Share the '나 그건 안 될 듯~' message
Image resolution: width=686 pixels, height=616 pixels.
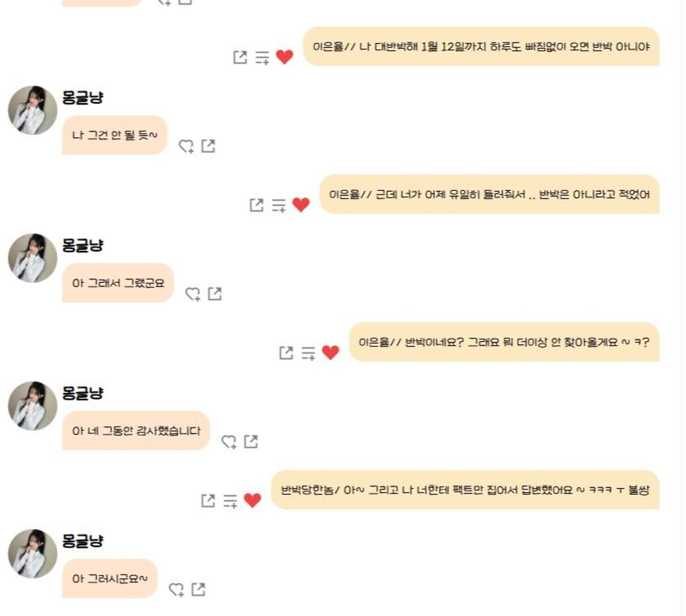pyautogui.click(x=209, y=146)
